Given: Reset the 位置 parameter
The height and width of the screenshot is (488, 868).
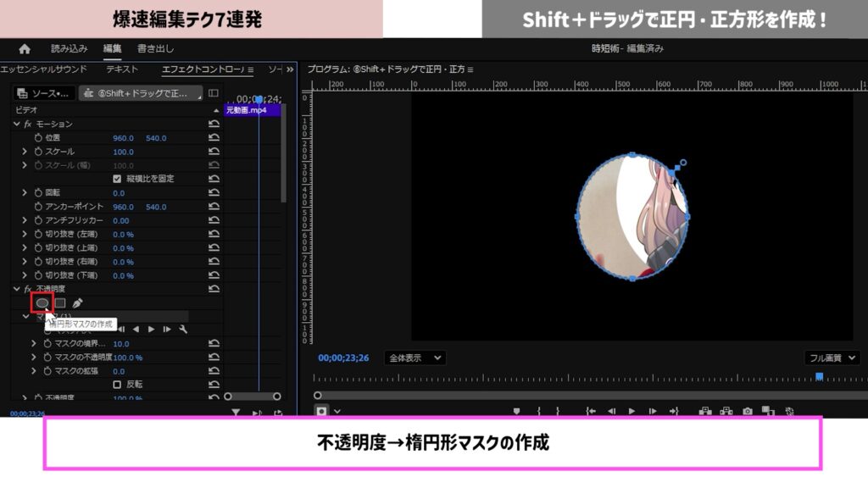Looking at the screenshot, I should tap(214, 138).
